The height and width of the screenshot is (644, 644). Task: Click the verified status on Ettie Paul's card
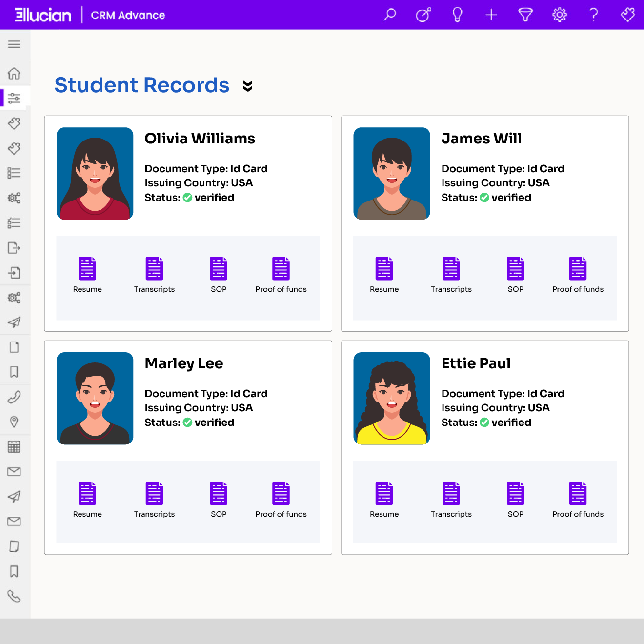tap(505, 423)
